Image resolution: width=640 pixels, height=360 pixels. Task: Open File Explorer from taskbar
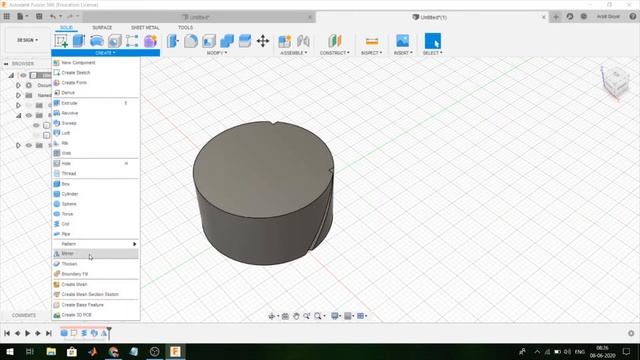(51, 351)
